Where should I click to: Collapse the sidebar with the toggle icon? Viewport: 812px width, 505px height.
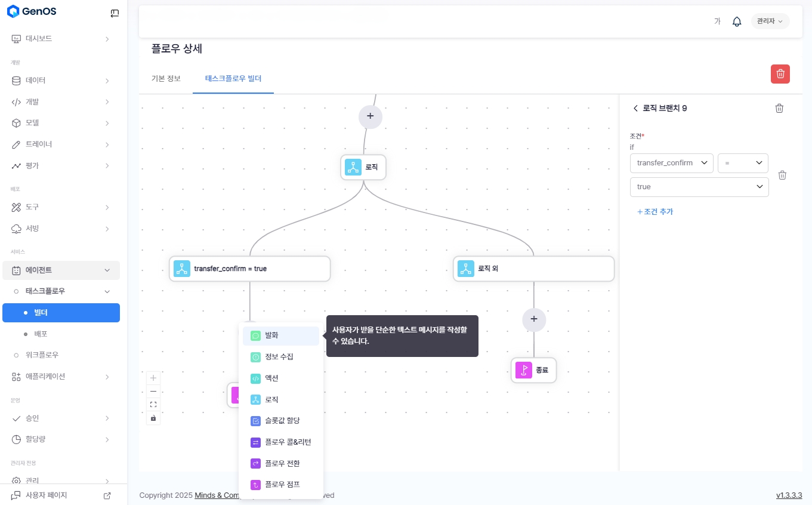[x=115, y=13]
